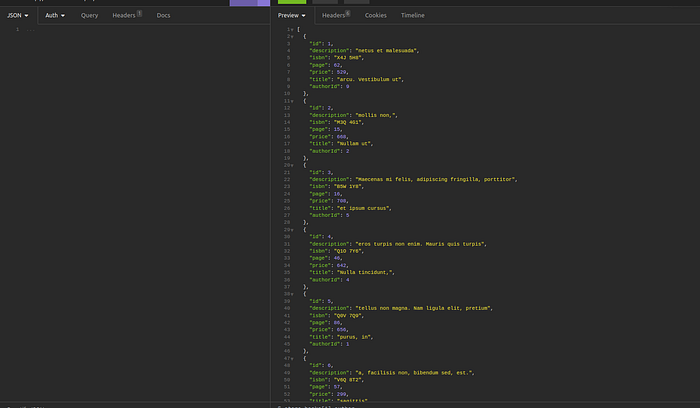This screenshot has width=700, height=408.
Task: Click the "eros turpis non enim. Mauris quis turpis" text
Action: pos(421,244)
